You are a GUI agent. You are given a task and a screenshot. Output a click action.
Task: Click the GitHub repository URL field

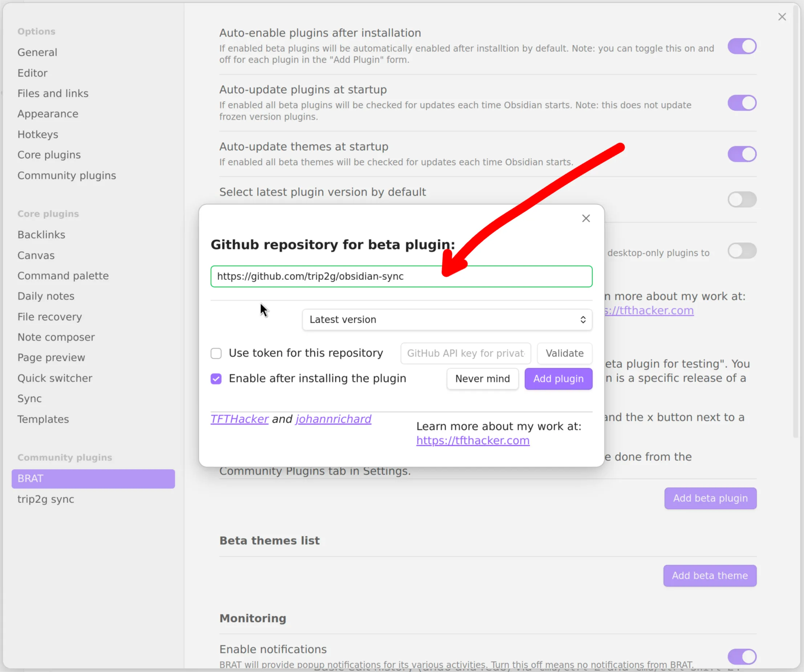tap(401, 276)
